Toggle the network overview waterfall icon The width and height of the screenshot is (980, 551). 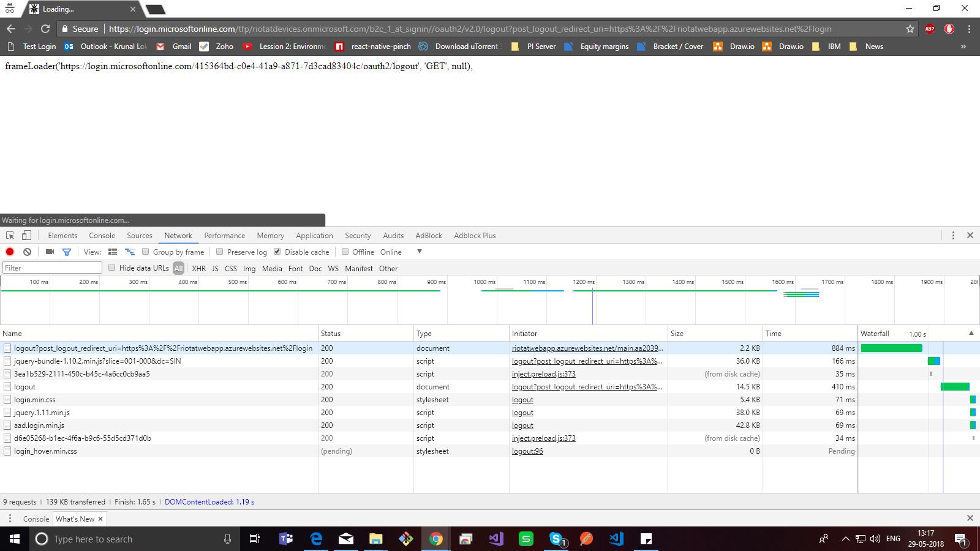129,252
